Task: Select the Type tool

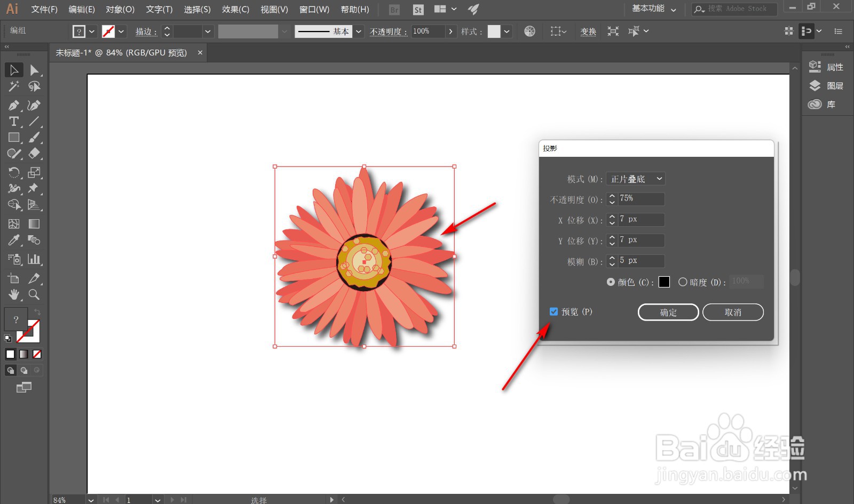Action: pyautogui.click(x=14, y=121)
